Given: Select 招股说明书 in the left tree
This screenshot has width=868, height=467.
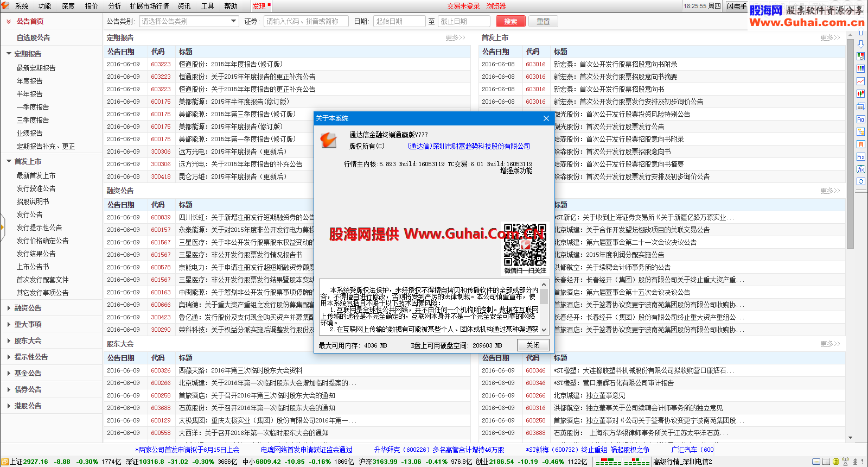Looking at the screenshot, I should (x=33, y=201).
